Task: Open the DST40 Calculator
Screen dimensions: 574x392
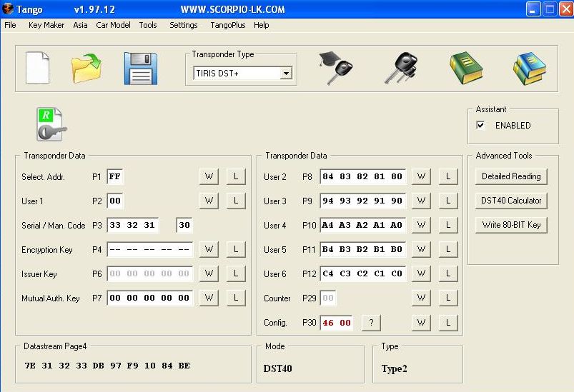Action: click(x=511, y=201)
